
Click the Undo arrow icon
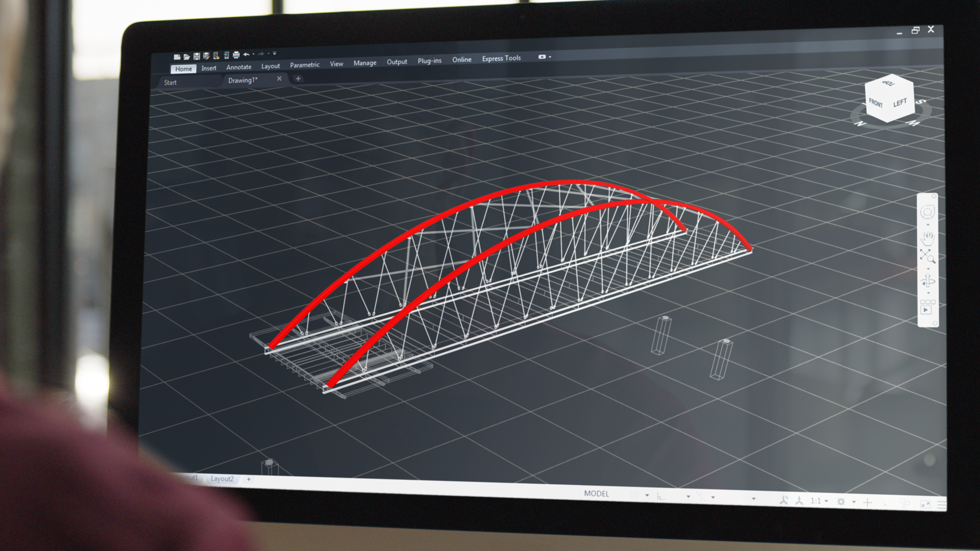click(x=246, y=55)
